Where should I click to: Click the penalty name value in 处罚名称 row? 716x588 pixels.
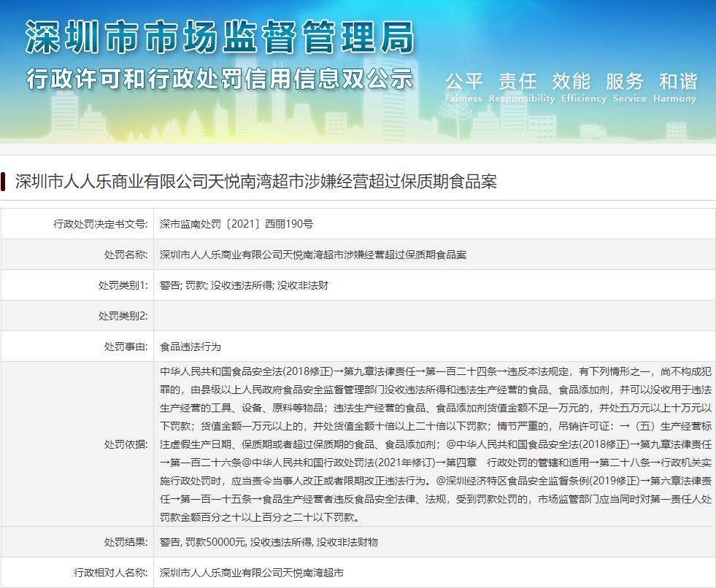pos(313,255)
